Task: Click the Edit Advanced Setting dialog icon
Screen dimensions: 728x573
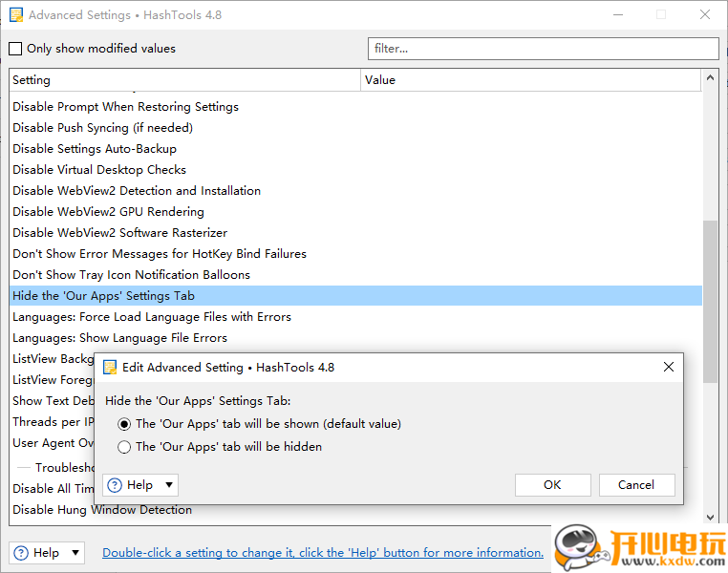Action: pyautogui.click(x=110, y=368)
